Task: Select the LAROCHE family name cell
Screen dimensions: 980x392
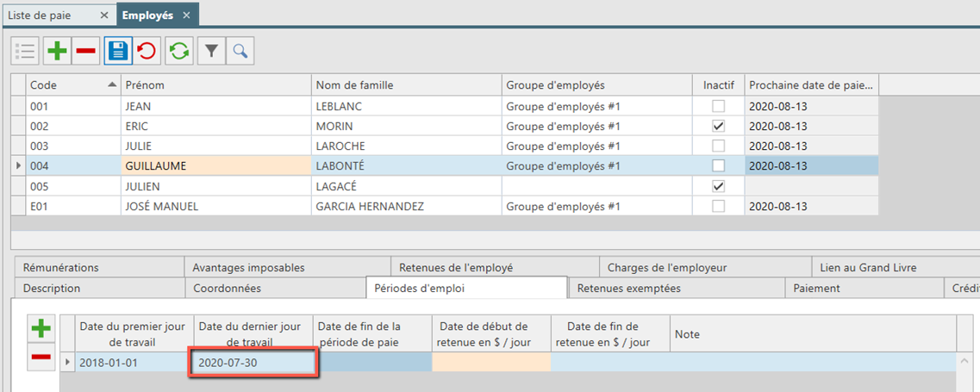Action: [x=406, y=146]
